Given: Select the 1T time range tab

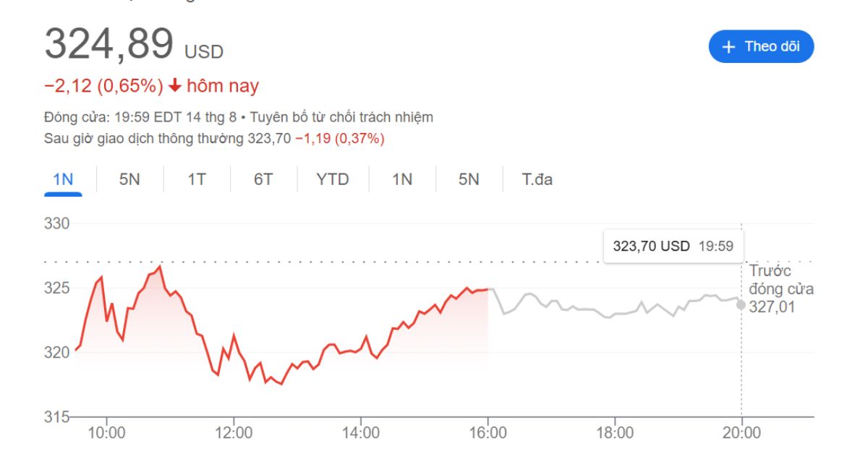Looking at the screenshot, I should (197, 179).
